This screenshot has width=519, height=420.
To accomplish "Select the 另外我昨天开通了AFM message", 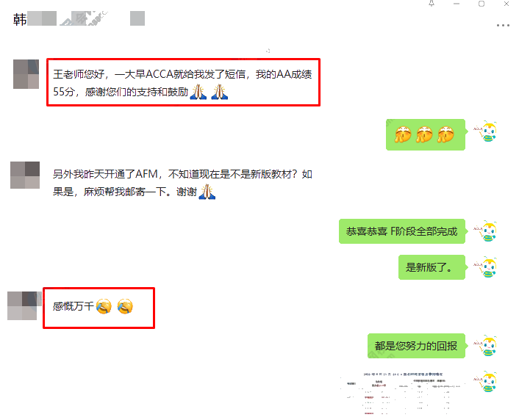I will [182, 183].
